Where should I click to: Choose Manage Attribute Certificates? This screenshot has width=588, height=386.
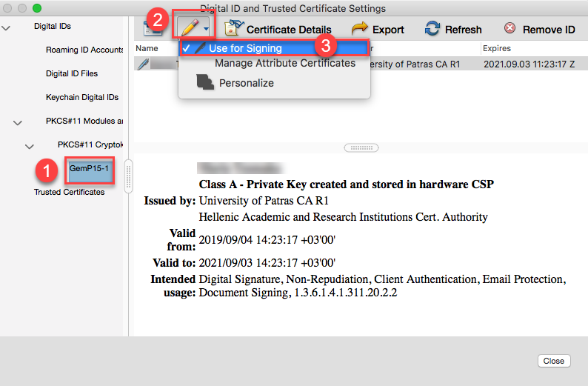285,63
